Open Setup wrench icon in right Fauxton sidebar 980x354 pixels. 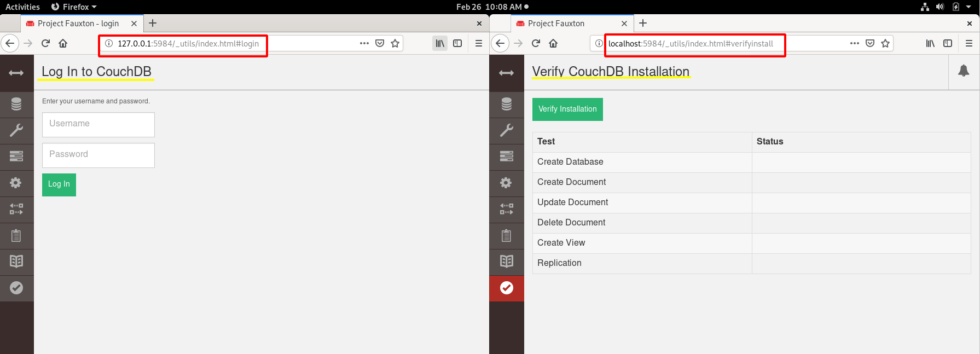tap(506, 130)
